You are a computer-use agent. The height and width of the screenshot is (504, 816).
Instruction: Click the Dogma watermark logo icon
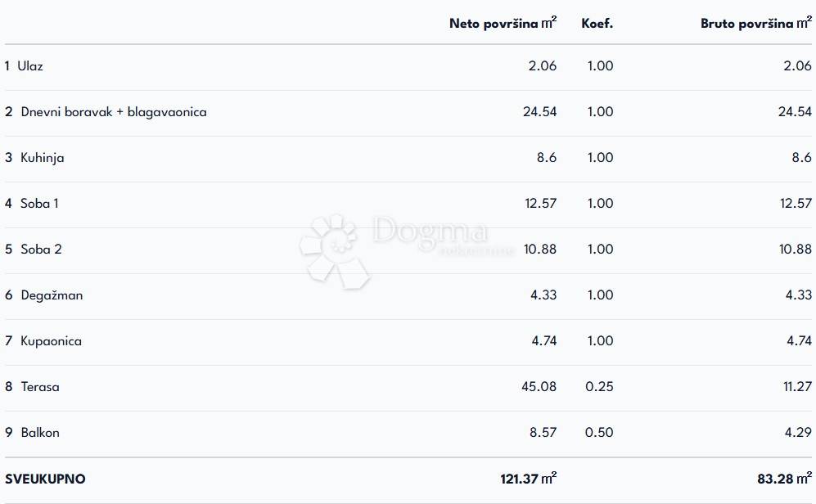point(334,249)
